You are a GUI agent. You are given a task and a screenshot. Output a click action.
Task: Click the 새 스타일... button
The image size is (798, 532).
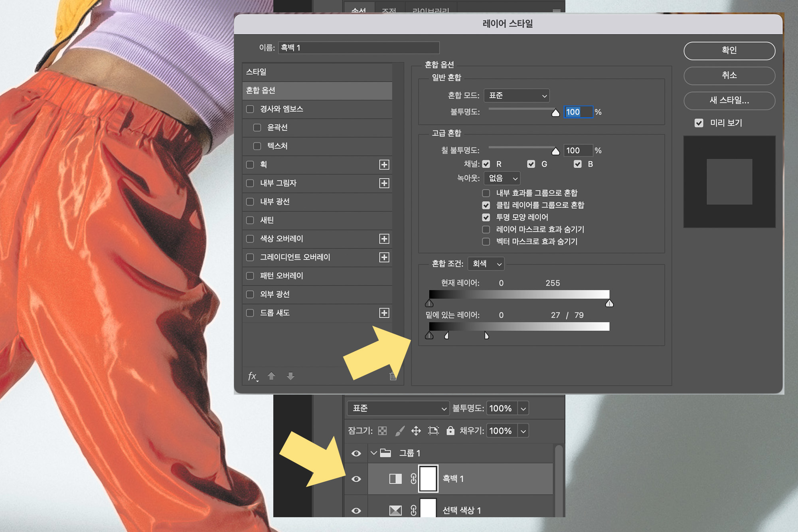coord(729,100)
